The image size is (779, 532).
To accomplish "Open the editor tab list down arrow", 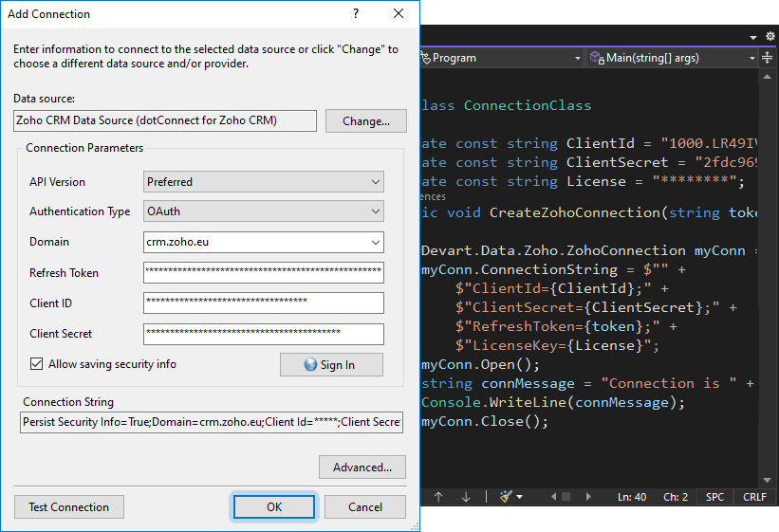I will click(x=753, y=37).
